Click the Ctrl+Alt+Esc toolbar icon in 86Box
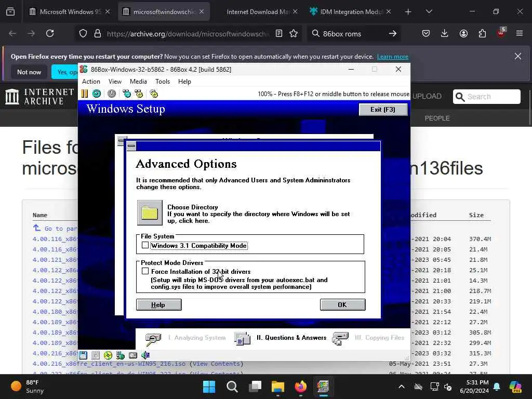The width and height of the screenshot is (532, 399). tap(139, 94)
